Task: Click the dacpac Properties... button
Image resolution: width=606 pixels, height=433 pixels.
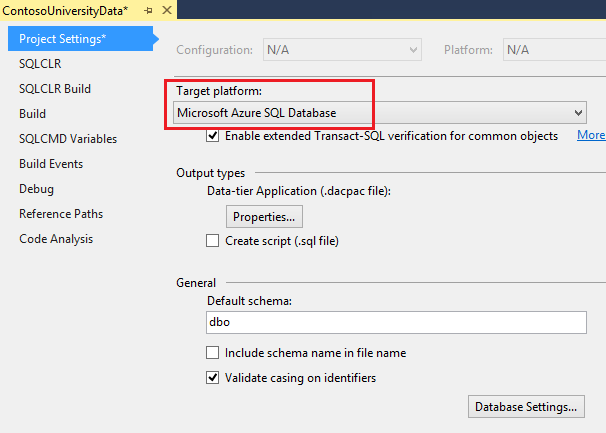Action: [x=264, y=216]
